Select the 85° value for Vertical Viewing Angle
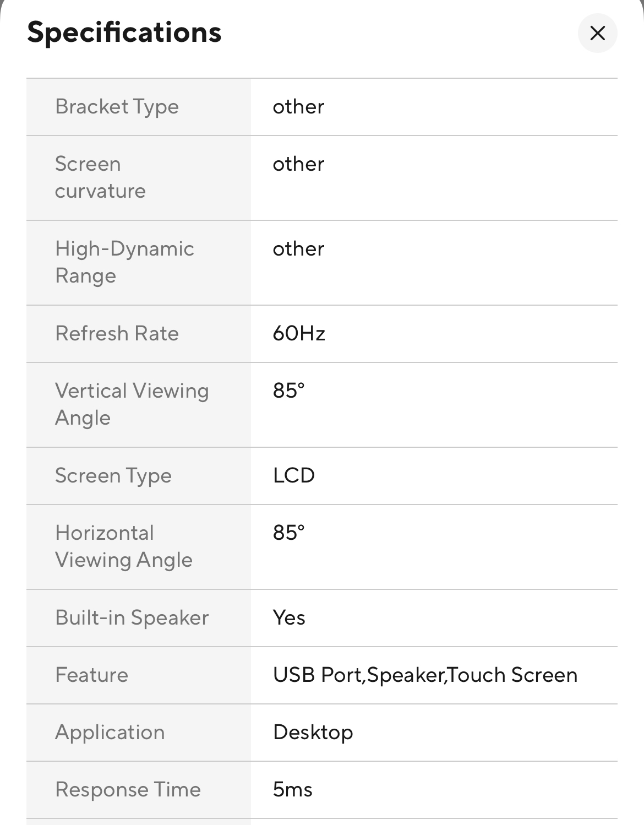This screenshot has height=835, width=644. (x=288, y=391)
